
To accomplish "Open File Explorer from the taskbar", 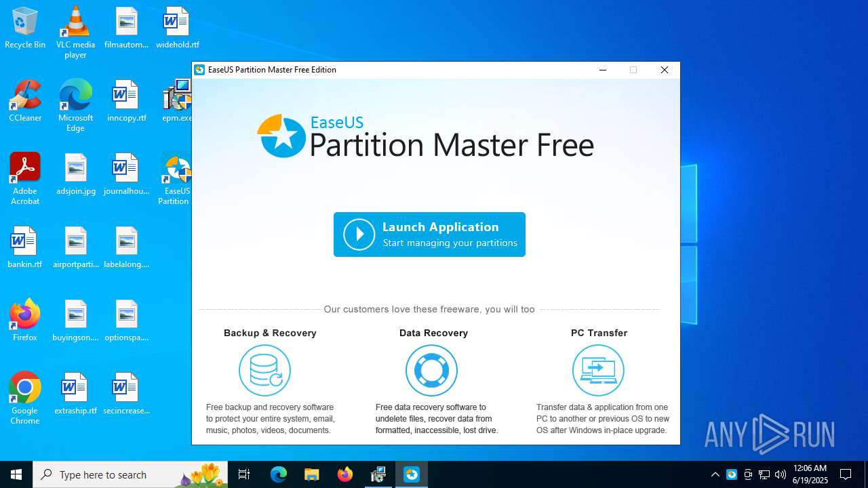I will coord(312,474).
